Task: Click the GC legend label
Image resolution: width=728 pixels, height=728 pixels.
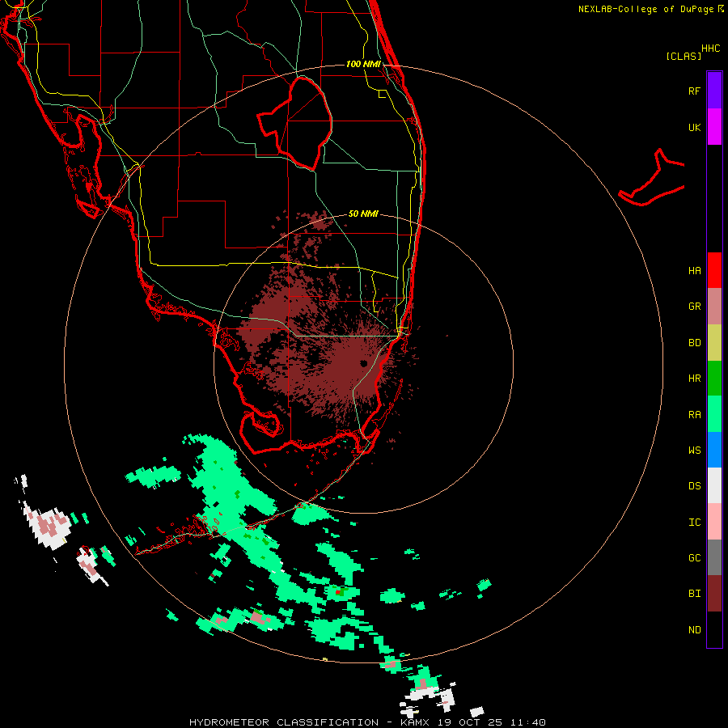Action: coord(694,558)
